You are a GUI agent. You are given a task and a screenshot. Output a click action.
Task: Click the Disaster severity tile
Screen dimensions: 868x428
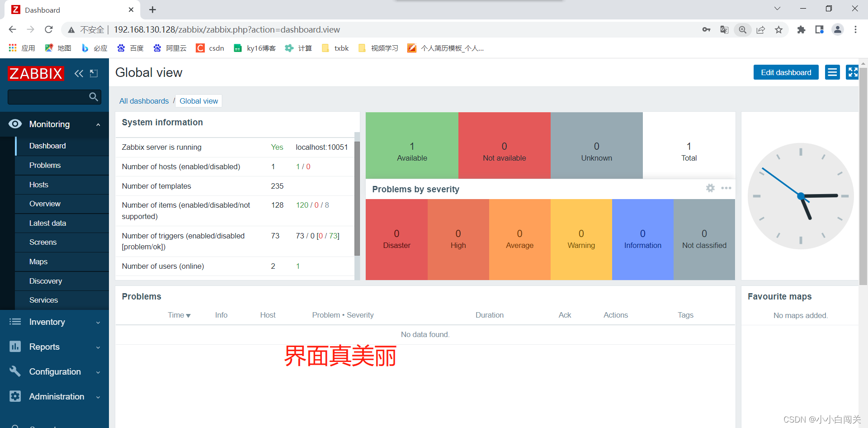pyautogui.click(x=396, y=239)
